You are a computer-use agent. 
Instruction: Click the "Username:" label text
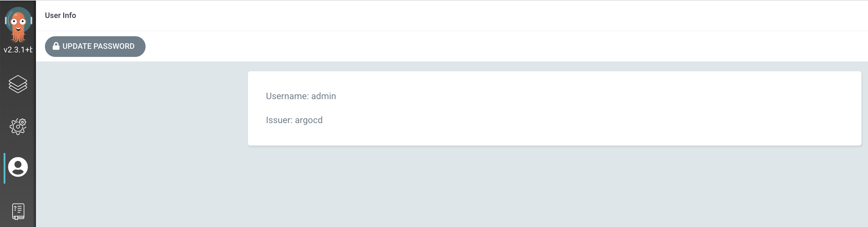click(x=287, y=96)
